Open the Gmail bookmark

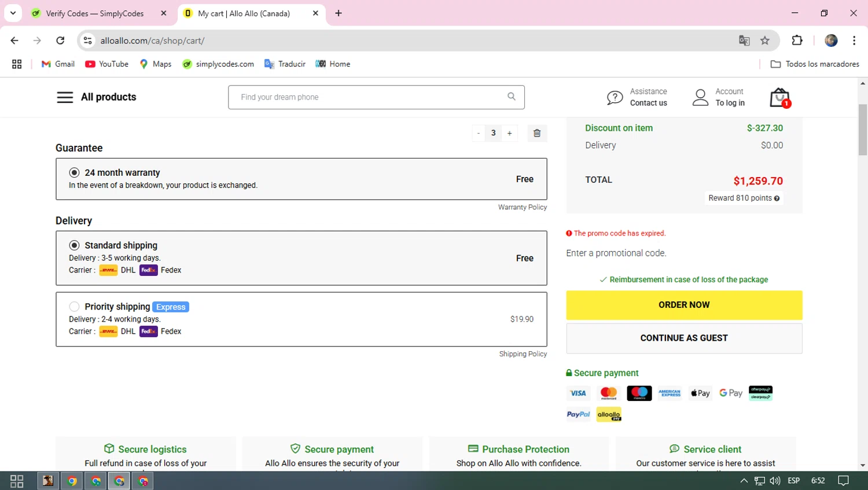[58, 64]
